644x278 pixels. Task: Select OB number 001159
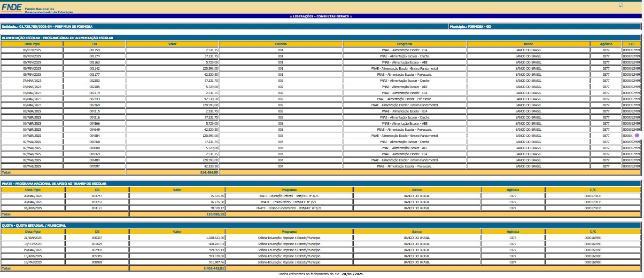click(94, 50)
